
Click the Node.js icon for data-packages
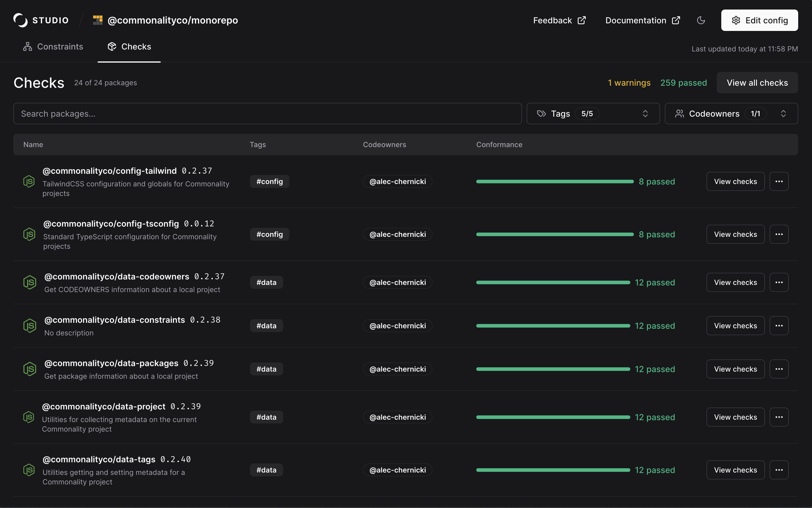pyautogui.click(x=30, y=369)
